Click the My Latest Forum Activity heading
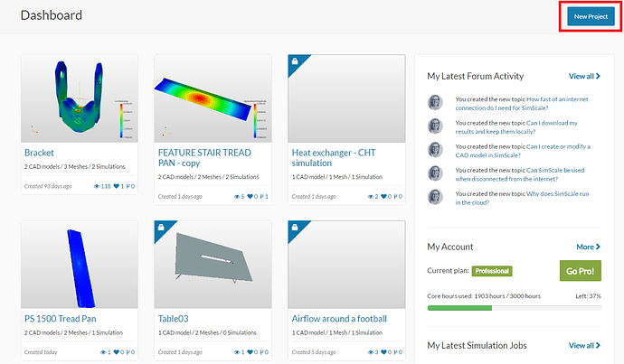This screenshot has width=624, height=364. tap(475, 76)
